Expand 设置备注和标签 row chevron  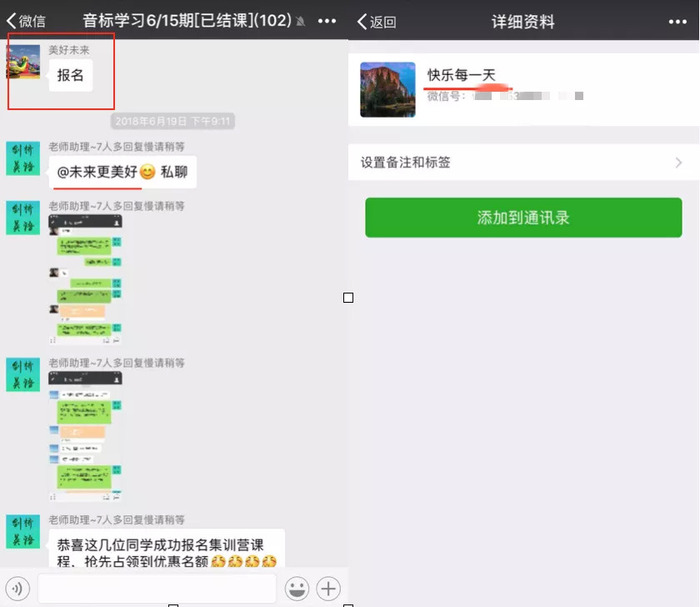679,162
